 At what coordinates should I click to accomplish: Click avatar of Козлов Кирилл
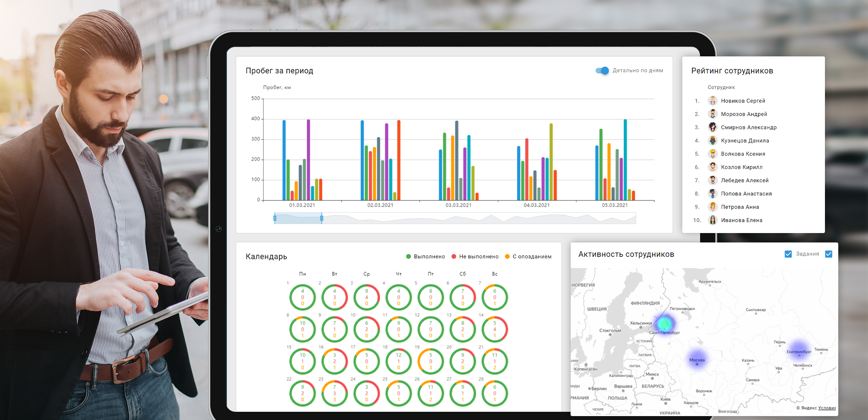pos(713,167)
